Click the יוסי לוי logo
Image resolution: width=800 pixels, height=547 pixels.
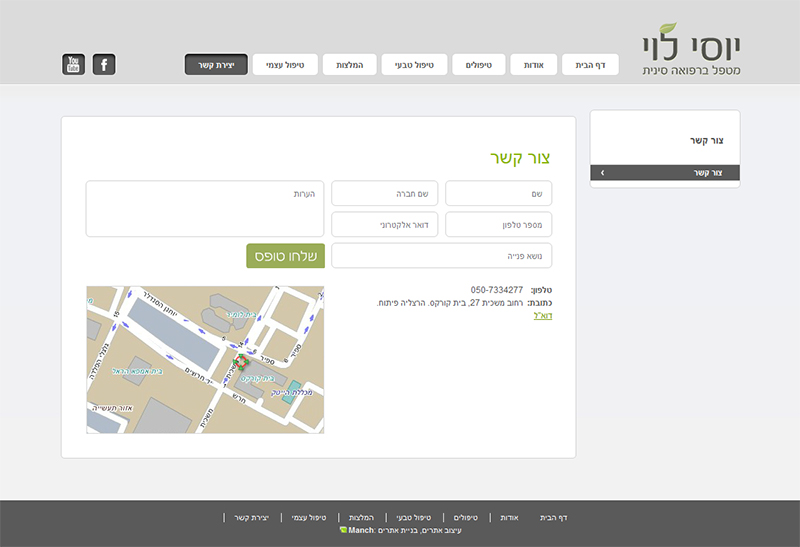(x=697, y=48)
